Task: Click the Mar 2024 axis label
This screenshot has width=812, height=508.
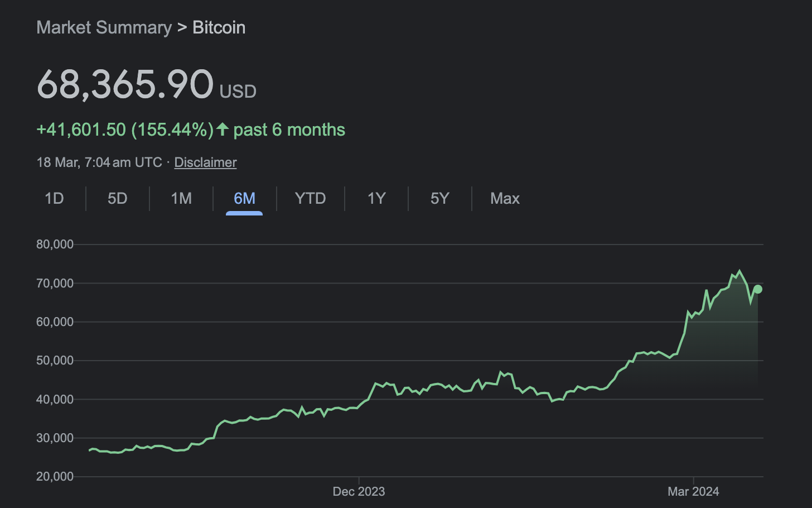Action: 693,491
